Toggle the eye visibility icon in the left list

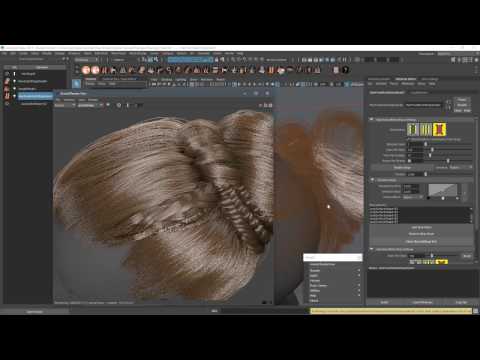coord(7,104)
